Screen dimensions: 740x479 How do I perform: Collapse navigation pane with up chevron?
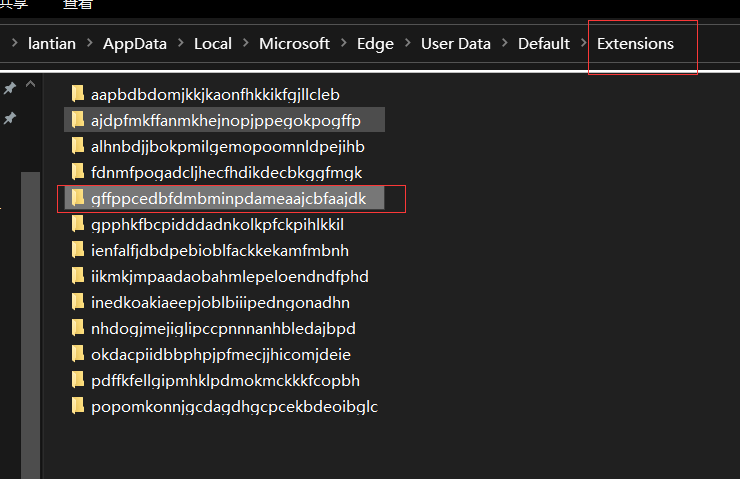point(31,84)
